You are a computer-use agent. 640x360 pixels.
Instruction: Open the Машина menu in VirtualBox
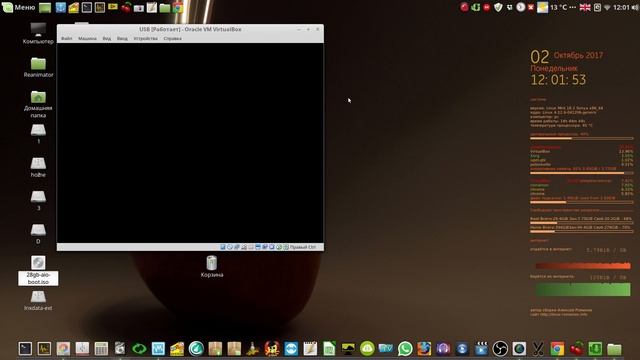[x=87, y=38]
